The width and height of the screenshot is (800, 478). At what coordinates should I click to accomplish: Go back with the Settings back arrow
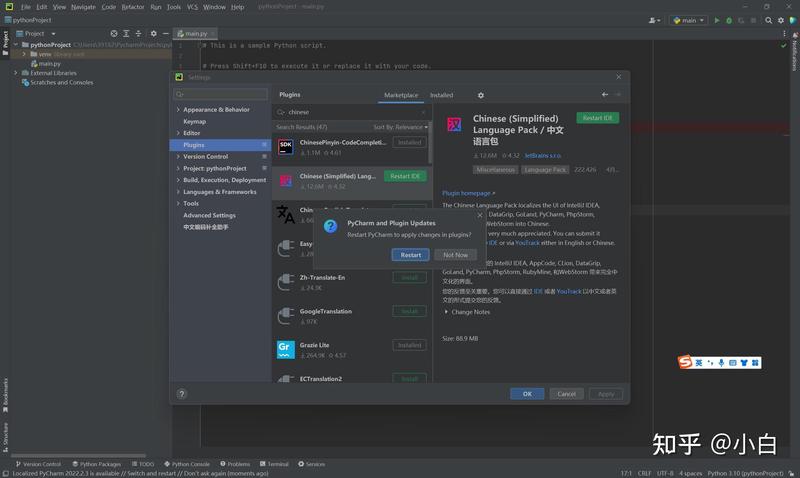(x=605, y=94)
